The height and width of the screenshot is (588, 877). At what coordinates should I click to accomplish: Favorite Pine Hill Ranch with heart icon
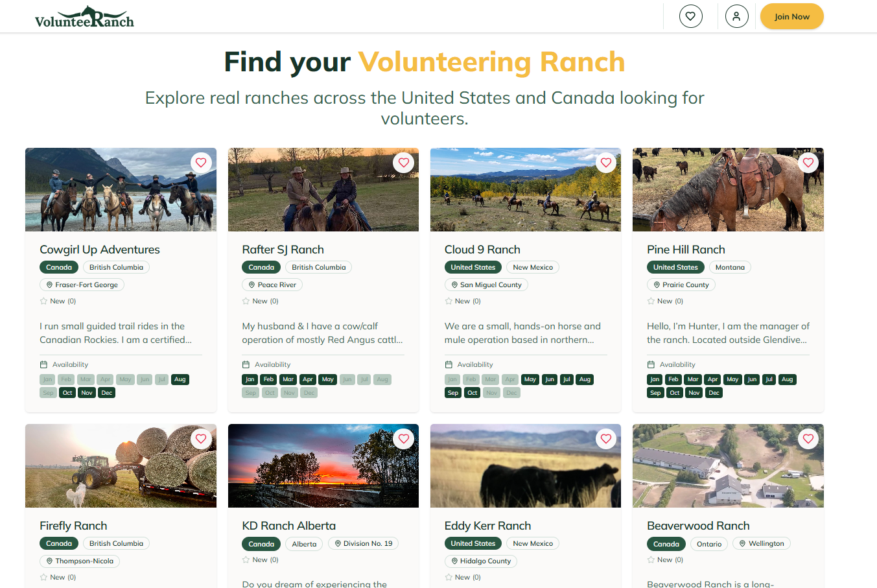coord(808,163)
